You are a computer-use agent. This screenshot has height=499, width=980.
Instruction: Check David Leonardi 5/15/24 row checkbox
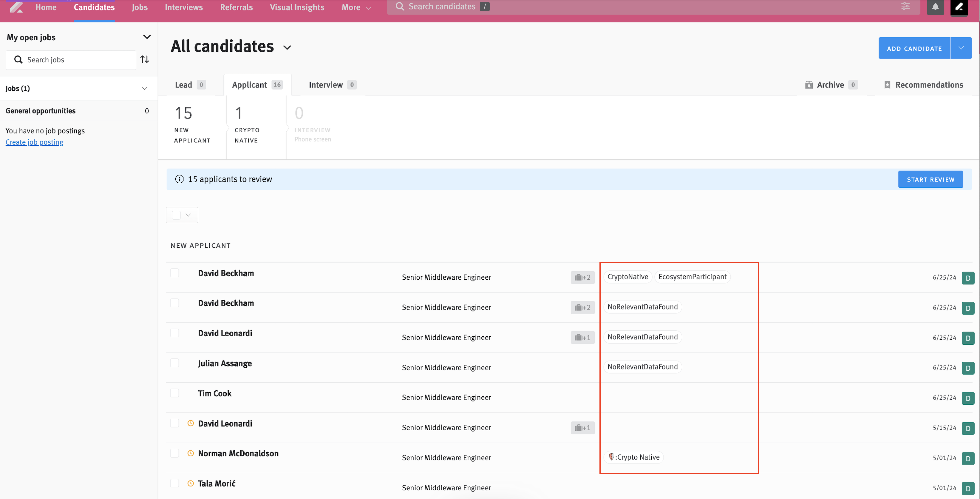[174, 423]
